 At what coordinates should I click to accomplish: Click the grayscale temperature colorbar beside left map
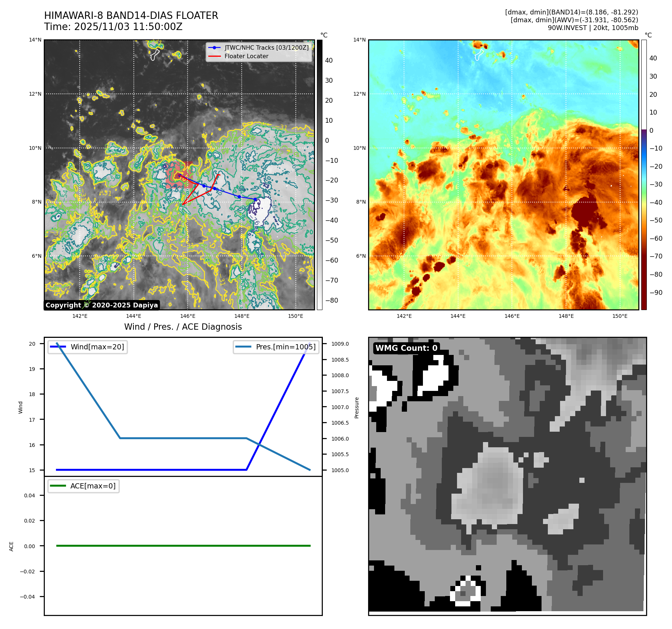pos(320,174)
